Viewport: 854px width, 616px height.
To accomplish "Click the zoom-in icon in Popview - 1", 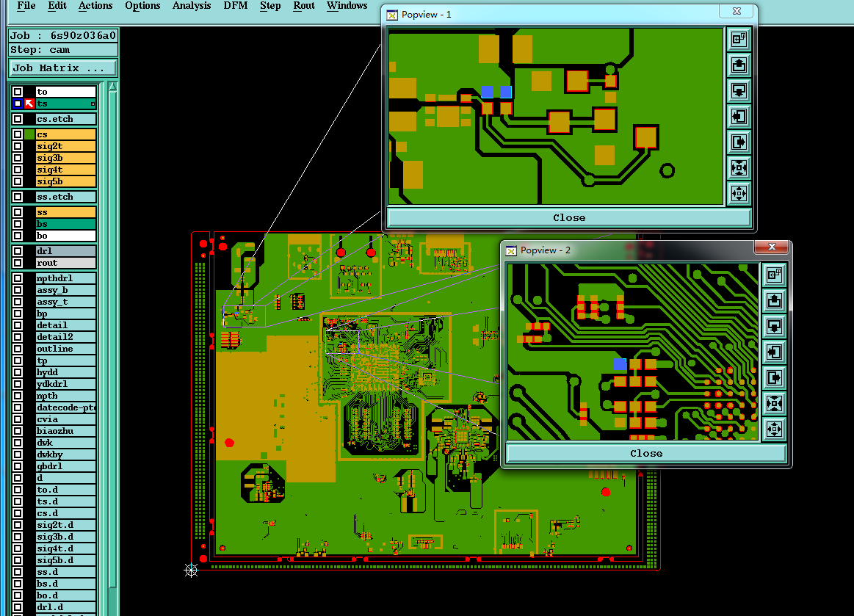I will pyautogui.click(x=739, y=39).
